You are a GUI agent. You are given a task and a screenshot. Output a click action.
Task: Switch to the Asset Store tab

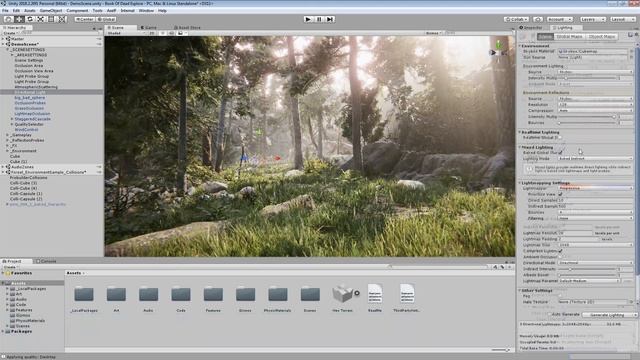click(187, 27)
